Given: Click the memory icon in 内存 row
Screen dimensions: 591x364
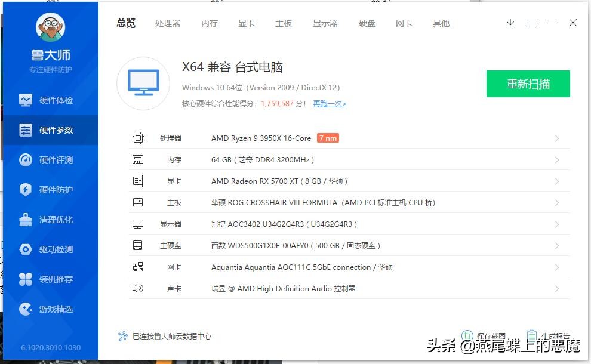Looking at the screenshot, I should 138,159.
